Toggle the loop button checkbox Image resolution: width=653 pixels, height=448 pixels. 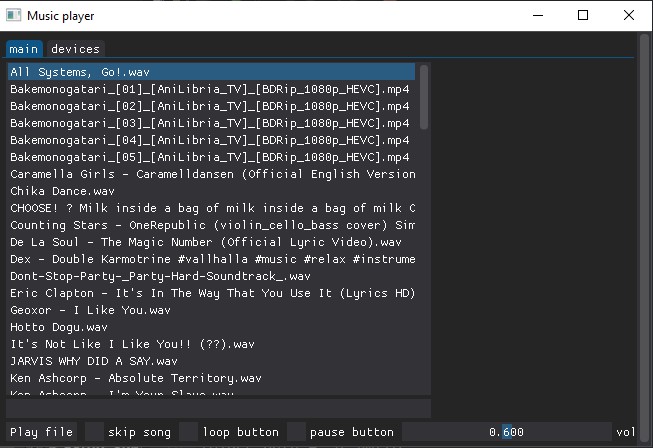tap(189, 432)
